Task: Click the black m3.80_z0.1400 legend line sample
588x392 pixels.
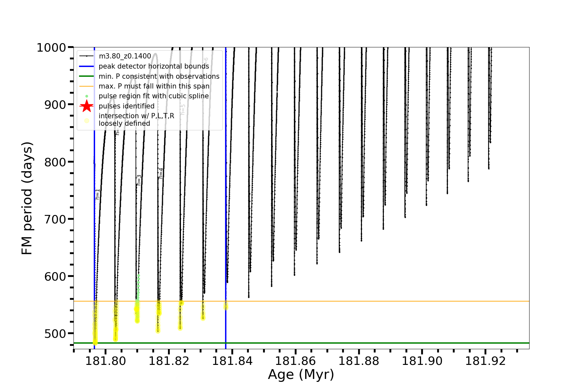Action: click(x=87, y=56)
